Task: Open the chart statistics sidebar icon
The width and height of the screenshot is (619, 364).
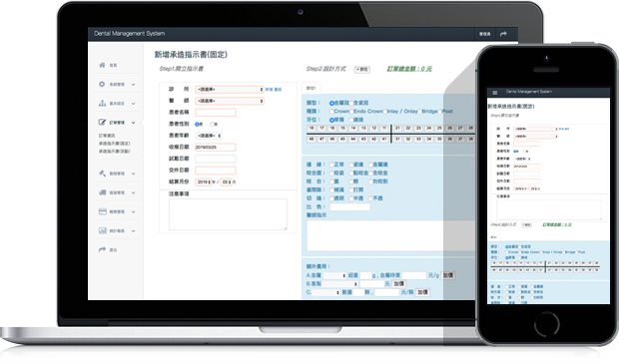Action: click(x=103, y=230)
